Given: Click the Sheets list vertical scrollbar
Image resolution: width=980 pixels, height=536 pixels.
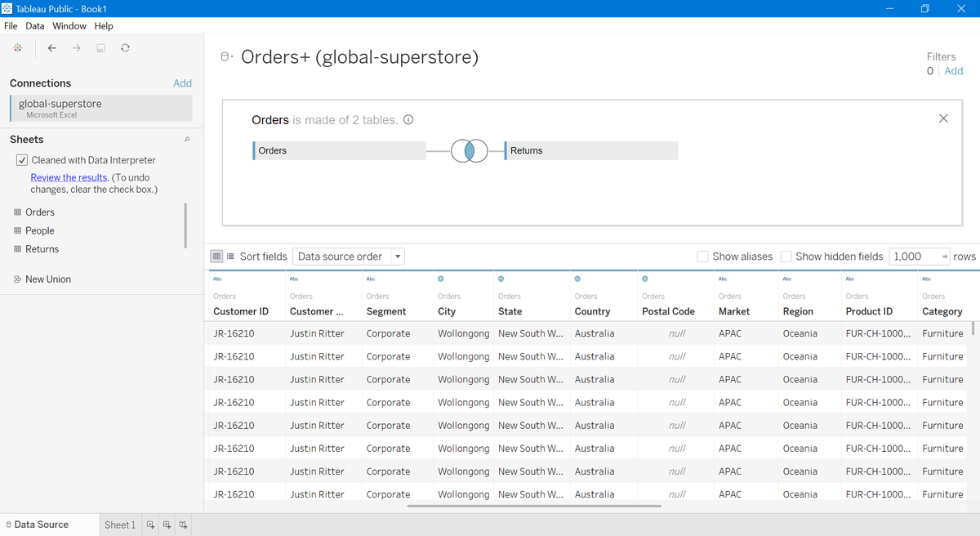Looking at the screenshot, I should point(186,226).
